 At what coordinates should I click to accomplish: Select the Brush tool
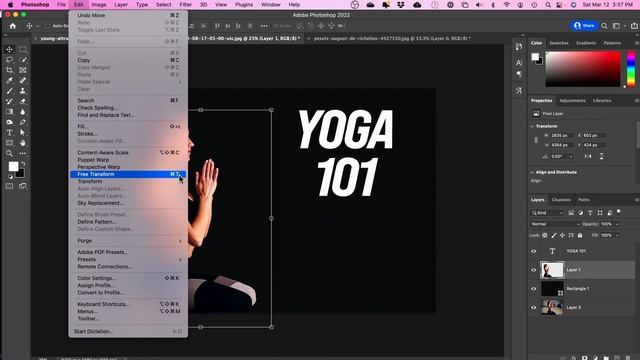(9, 91)
